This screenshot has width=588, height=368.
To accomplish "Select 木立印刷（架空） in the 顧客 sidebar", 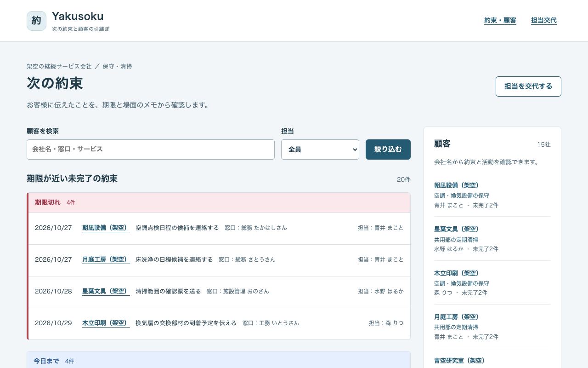I will point(457,273).
